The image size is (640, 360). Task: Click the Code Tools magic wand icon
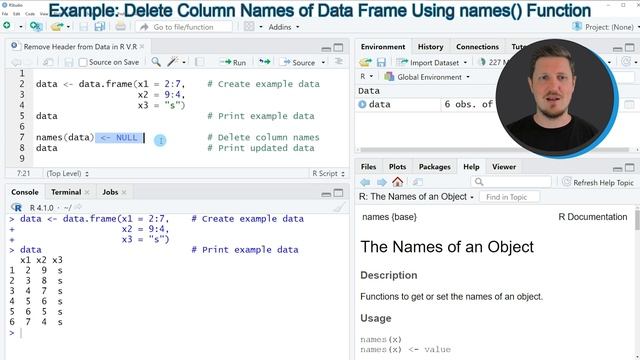173,62
